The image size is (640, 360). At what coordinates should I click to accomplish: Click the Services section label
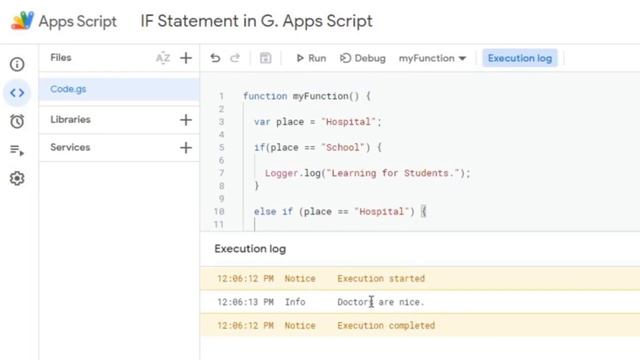click(70, 147)
